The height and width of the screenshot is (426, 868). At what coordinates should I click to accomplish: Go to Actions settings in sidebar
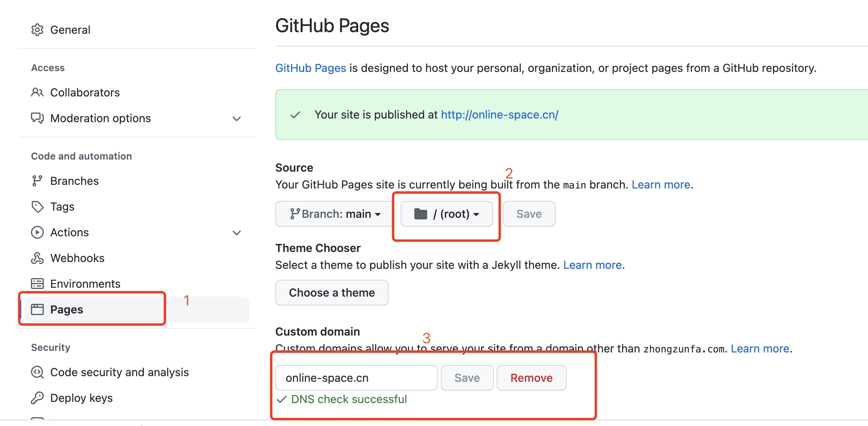click(x=70, y=232)
